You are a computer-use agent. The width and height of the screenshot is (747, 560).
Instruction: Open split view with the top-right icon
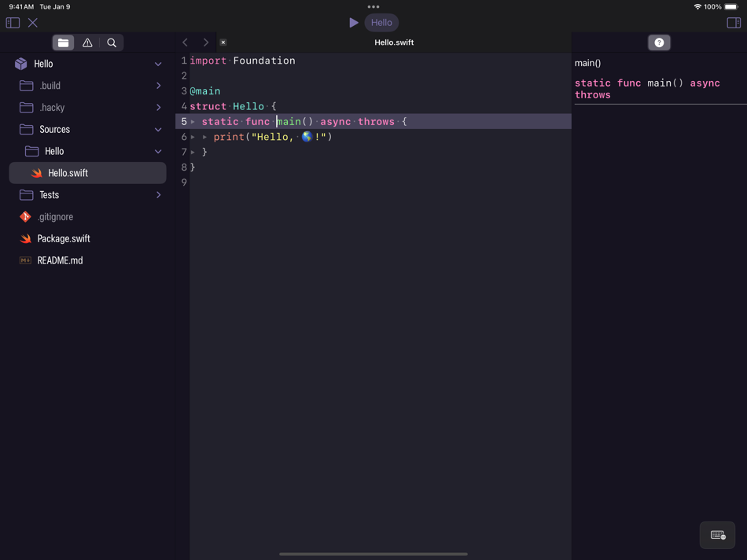point(733,23)
